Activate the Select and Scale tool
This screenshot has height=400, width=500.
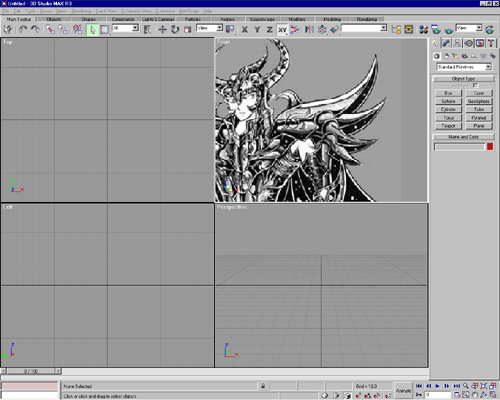tap(188, 30)
